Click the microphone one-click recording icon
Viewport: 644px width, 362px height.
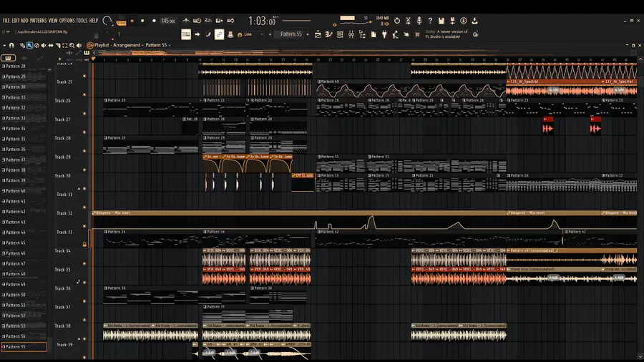coord(419,21)
